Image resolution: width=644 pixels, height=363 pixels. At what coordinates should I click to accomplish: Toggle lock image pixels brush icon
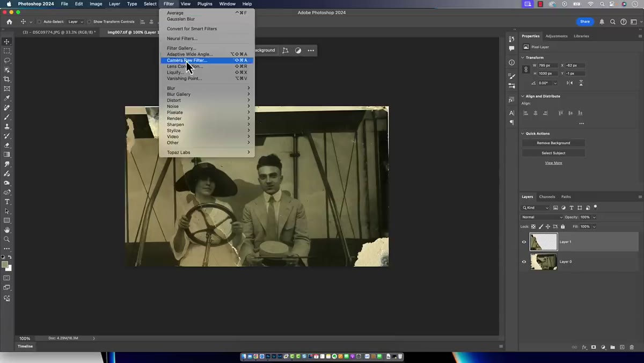pyautogui.click(x=540, y=227)
